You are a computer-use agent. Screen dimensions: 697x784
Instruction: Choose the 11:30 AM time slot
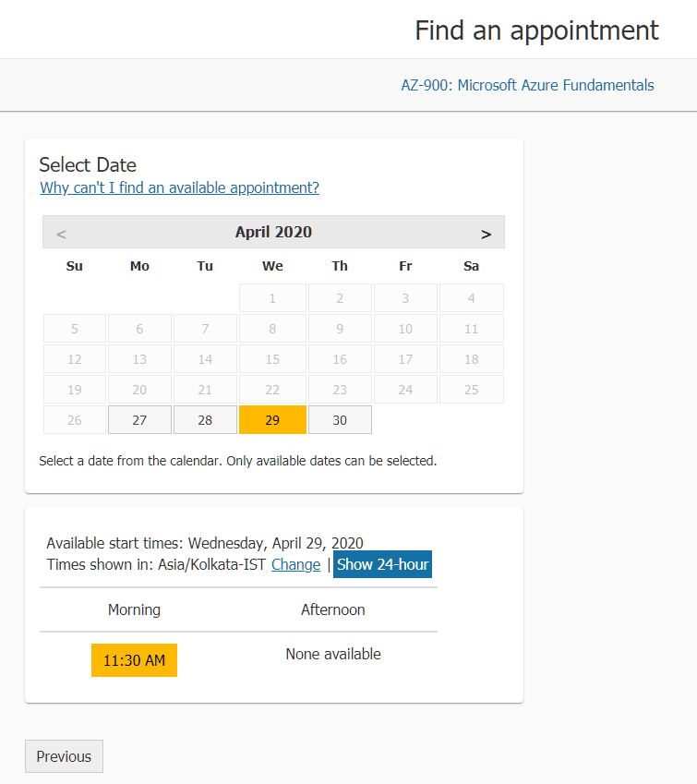click(x=134, y=660)
